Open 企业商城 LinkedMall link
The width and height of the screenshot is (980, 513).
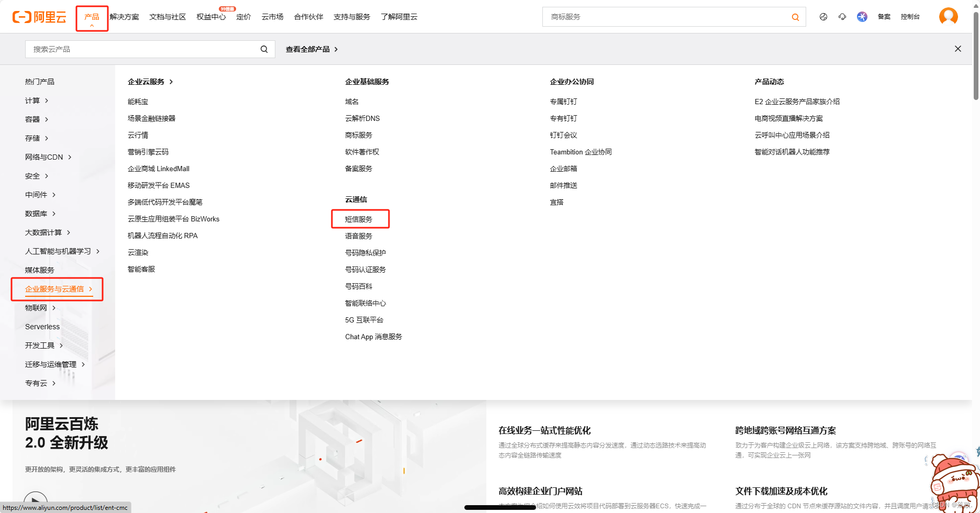pyautogui.click(x=159, y=169)
